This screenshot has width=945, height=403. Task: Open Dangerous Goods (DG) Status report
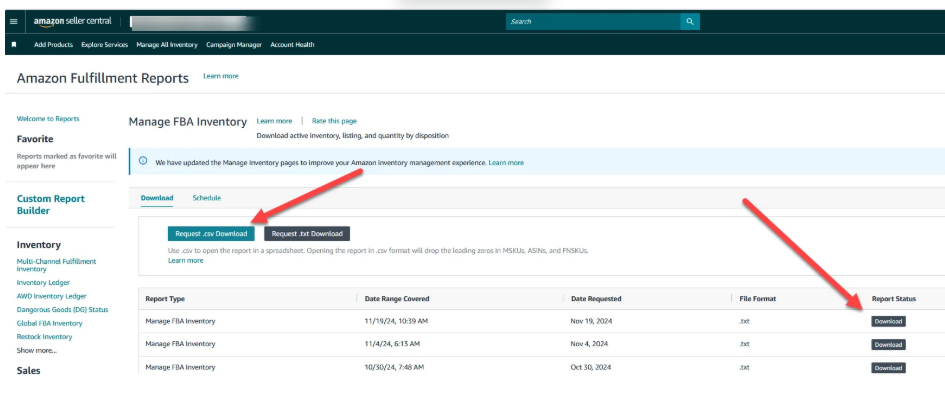click(x=63, y=310)
